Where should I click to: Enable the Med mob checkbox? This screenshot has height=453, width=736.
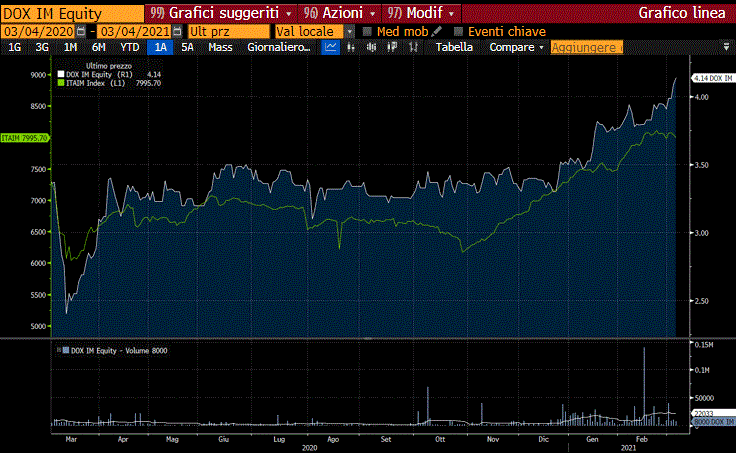(x=367, y=31)
